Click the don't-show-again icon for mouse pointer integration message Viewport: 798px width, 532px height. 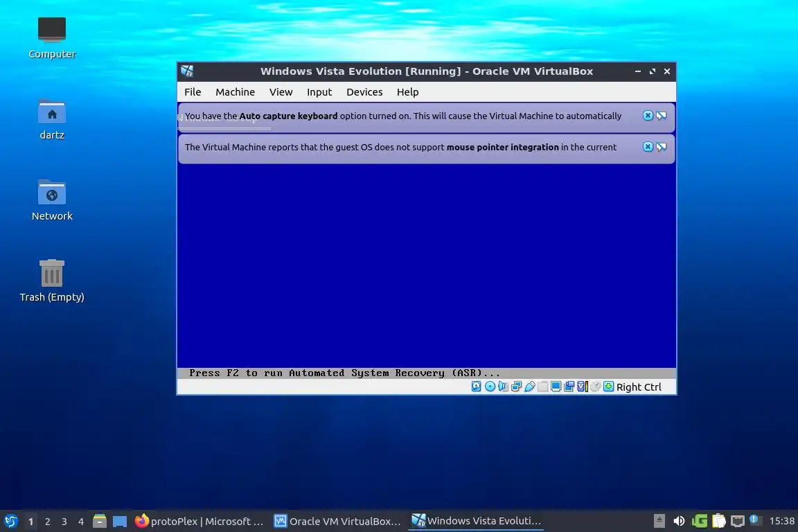coord(662,147)
